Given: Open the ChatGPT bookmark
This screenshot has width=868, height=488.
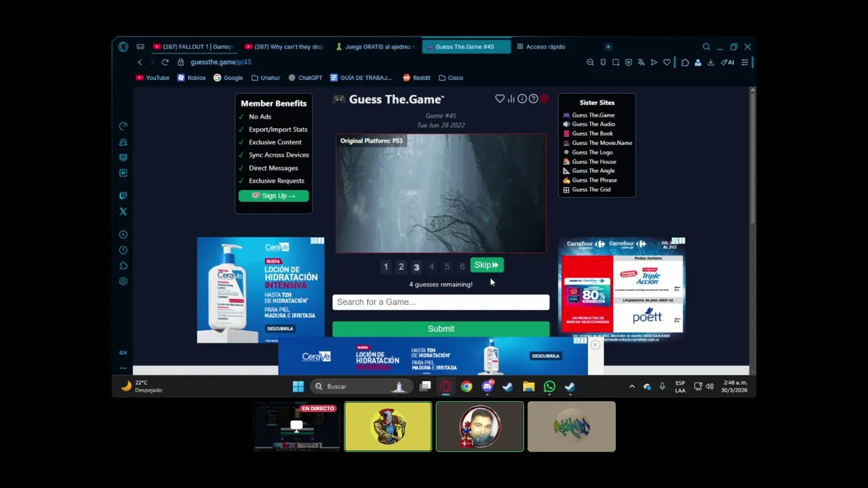Looking at the screenshot, I should pos(305,78).
